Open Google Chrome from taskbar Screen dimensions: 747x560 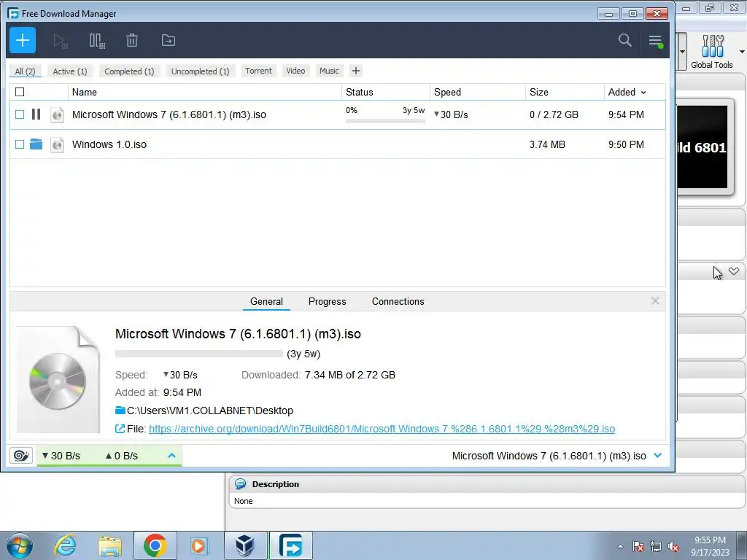point(155,545)
